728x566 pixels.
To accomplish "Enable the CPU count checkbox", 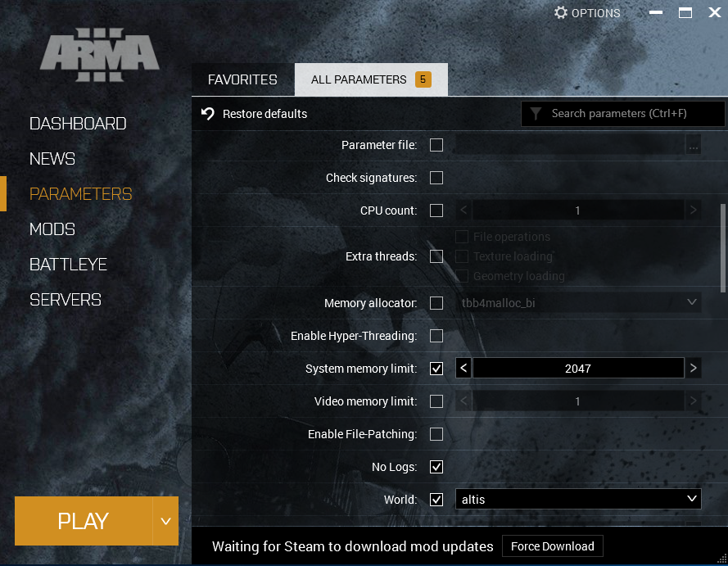I will 436,211.
